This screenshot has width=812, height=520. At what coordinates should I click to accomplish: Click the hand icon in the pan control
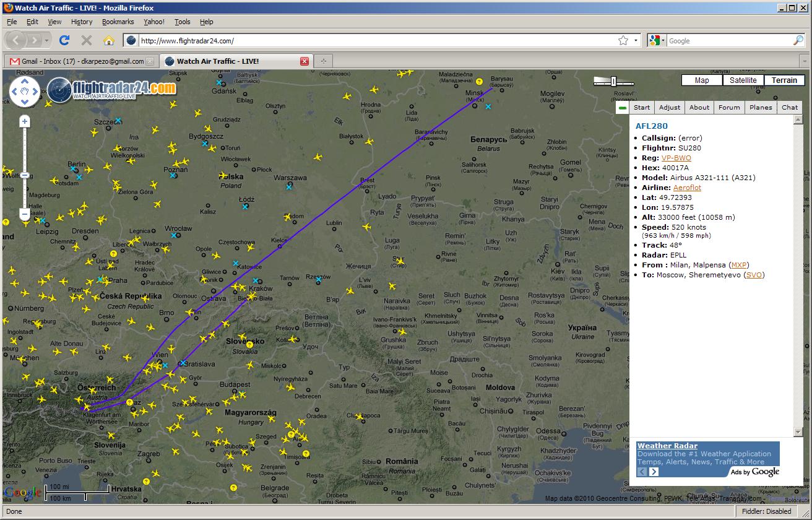25,92
